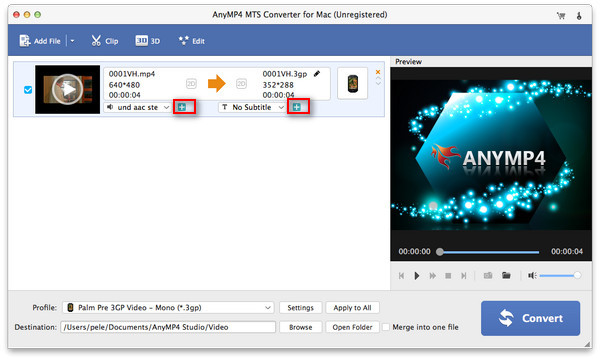Click the preview seek bar handle
This screenshot has width=600, height=360.
tap(440, 252)
